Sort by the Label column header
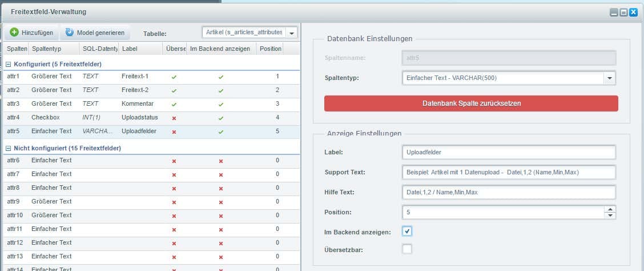 click(x=140, y=49)
